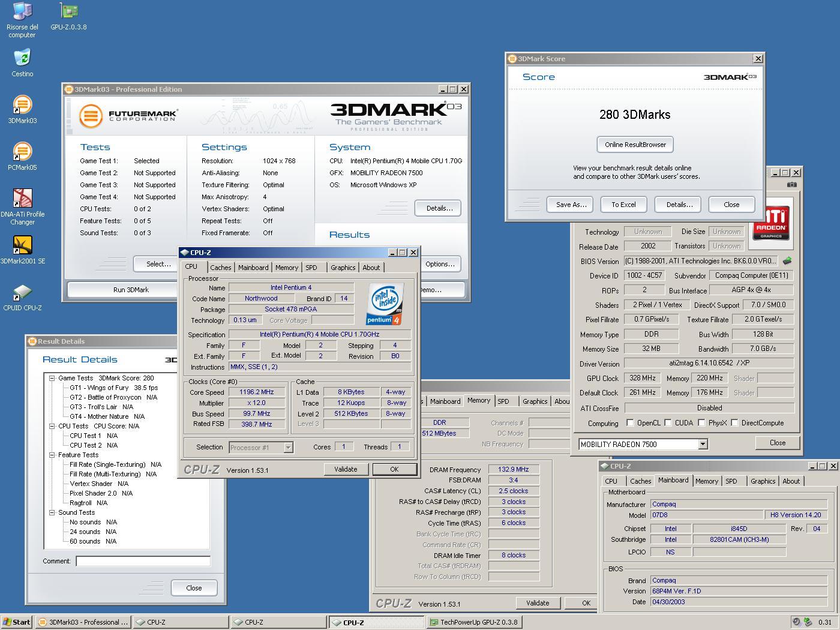Switch to SPD tab in front CPU-Z
Image resolution: width=840 pixels, height=630 pixels.
(x=311, y=268)
